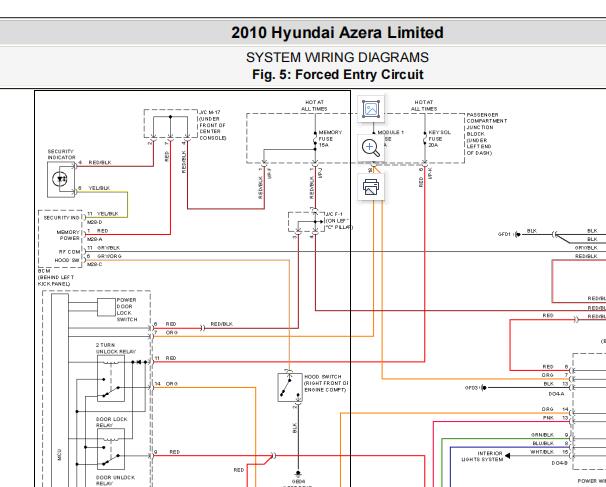
Task: Click the image selection frame icon
Action: point(371,109)
